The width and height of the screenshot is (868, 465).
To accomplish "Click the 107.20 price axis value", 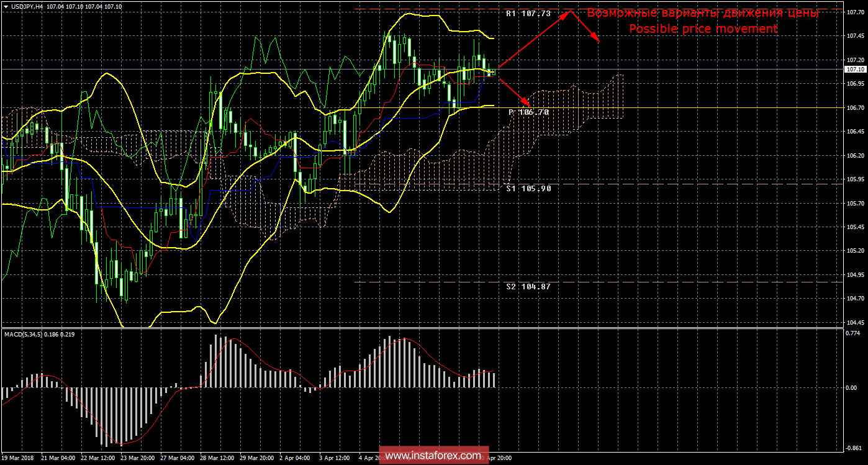I will (854, 60).
